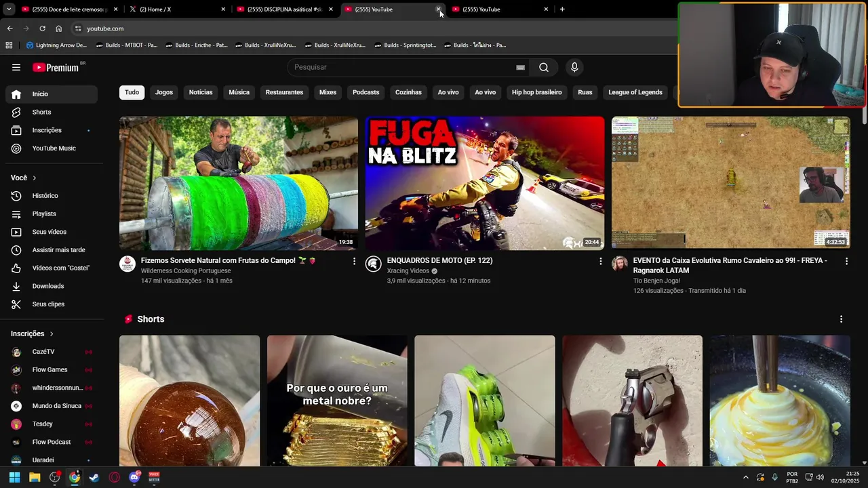The width and height of the screenshot is (868, 488).
Task: Expand the Você section chevron
Action: click(35, 178)
